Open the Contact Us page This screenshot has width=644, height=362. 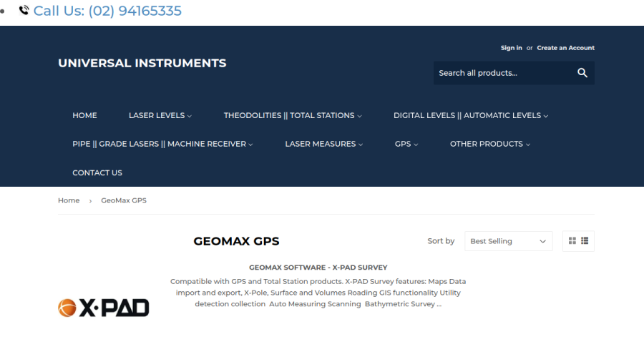(x=97, y=173)
